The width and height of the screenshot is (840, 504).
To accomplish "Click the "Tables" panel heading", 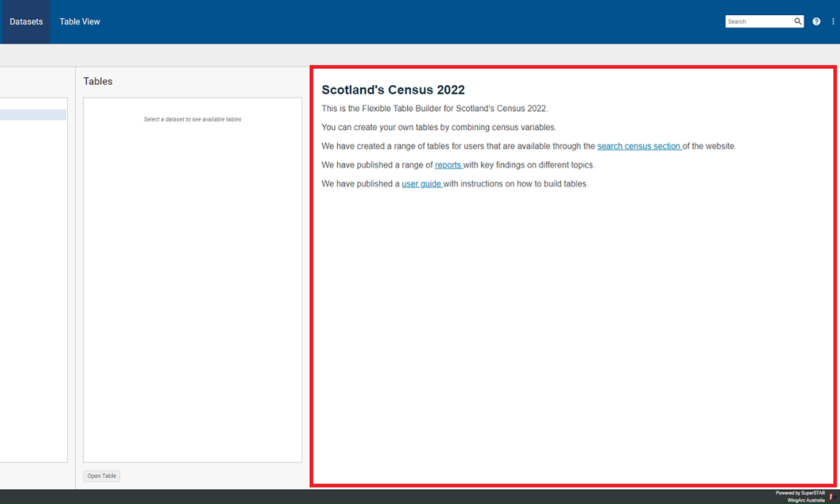I will (x=98, y=82).
